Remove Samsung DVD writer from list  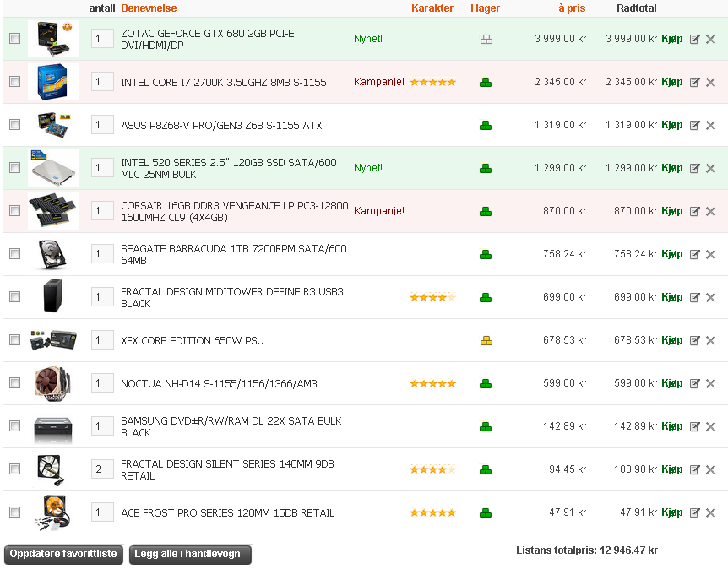coord(710,426)
